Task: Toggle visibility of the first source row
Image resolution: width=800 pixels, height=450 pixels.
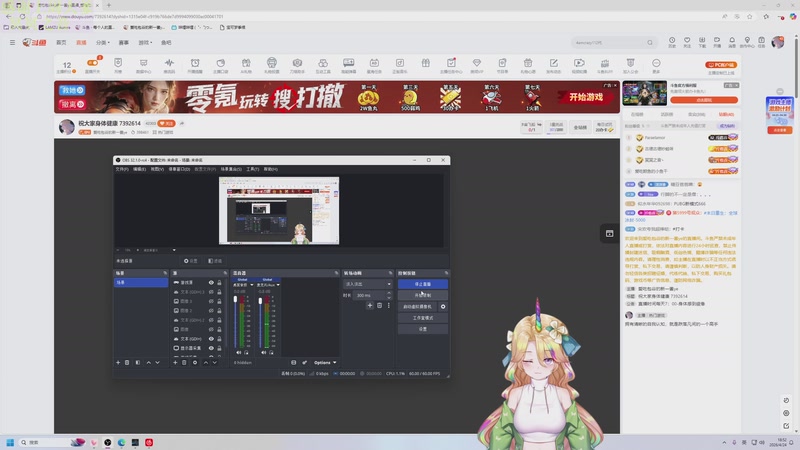Action: tap(211, 282)
